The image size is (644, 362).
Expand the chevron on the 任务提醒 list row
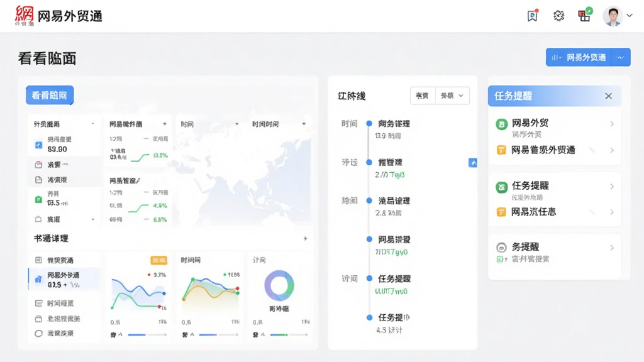click(x=612, y=186)
